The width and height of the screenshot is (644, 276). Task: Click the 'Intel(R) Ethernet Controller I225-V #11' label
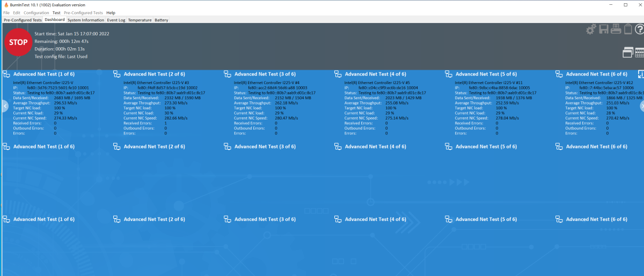tap(489, 83)
